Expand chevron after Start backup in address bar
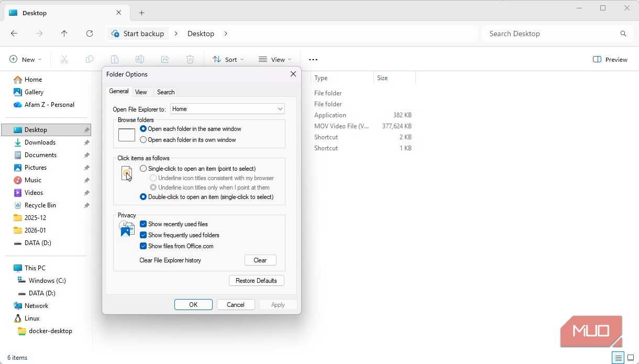Screen dimensions: 639x364 pyautogui.click(x=176, y=34)
